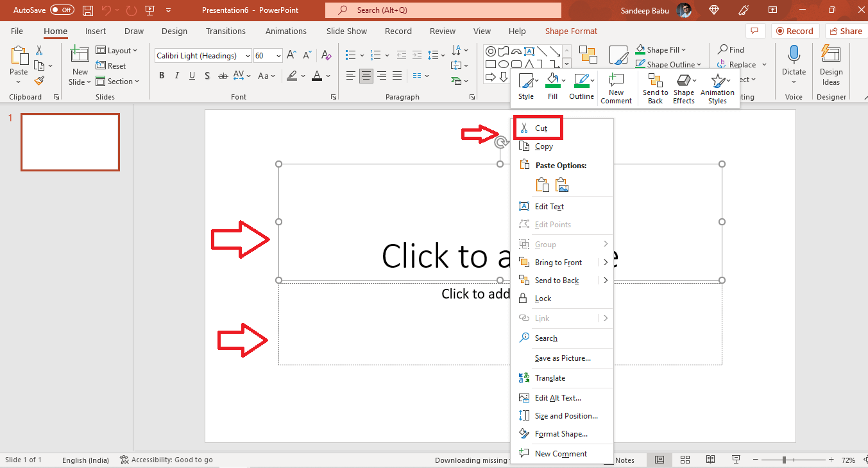The height and width of the screenshot is (468, 868).
Task: Click the zoom slider in status bar
Action: 784,460
